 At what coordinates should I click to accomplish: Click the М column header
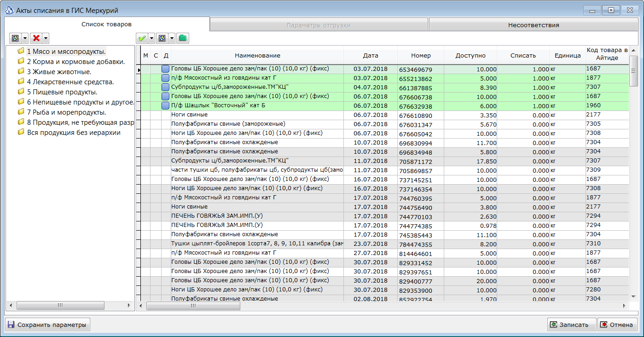(145, 55)
